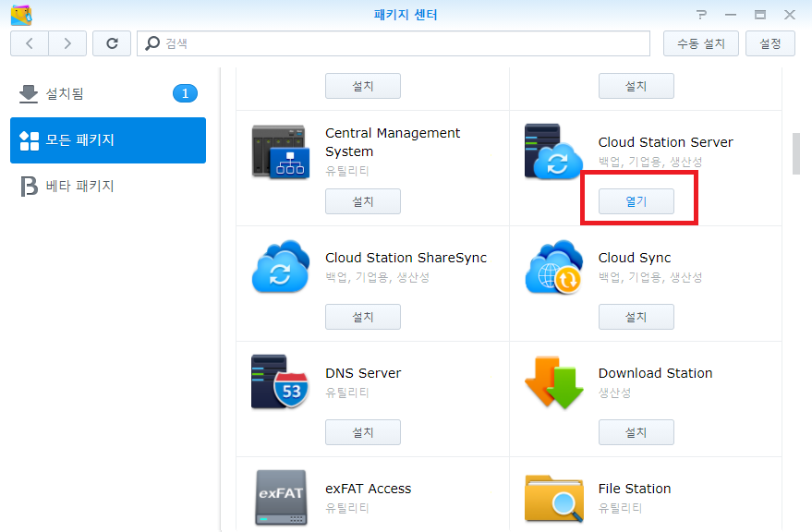Image resolution: width=812 pixels, height=532 pixels.
Task: Open the 설정 settings button
Action: click(770, 43)
